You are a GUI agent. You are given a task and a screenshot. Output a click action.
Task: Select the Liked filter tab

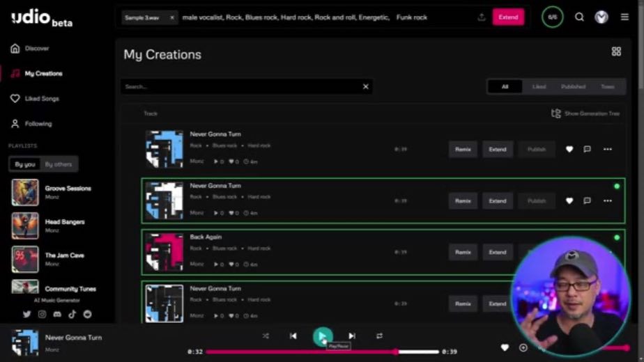coord(539,86)
